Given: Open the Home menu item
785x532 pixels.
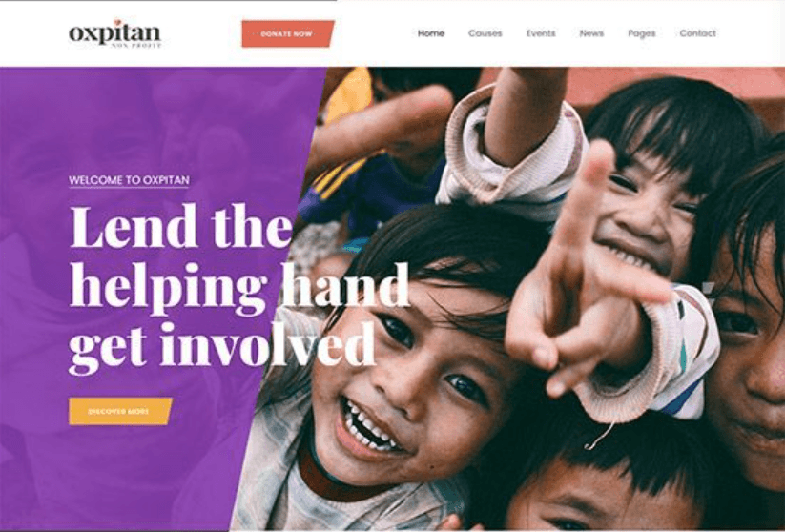Looking at the screenshot, I should [431, 33].
